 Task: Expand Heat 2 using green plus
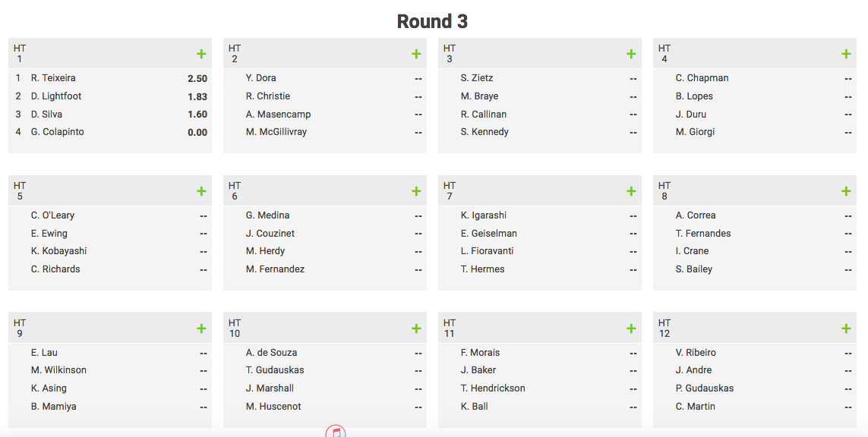(416, 54)
